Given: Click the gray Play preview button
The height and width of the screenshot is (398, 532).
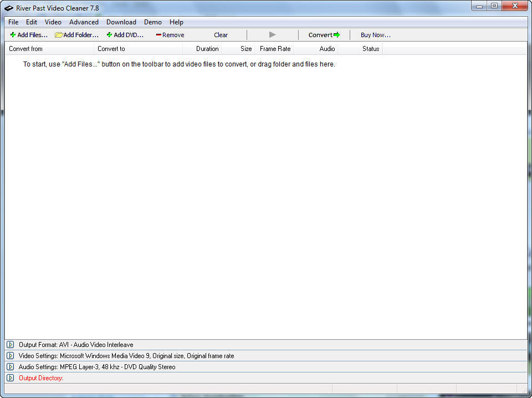Looking at the screenshot, I should [272, 34].
